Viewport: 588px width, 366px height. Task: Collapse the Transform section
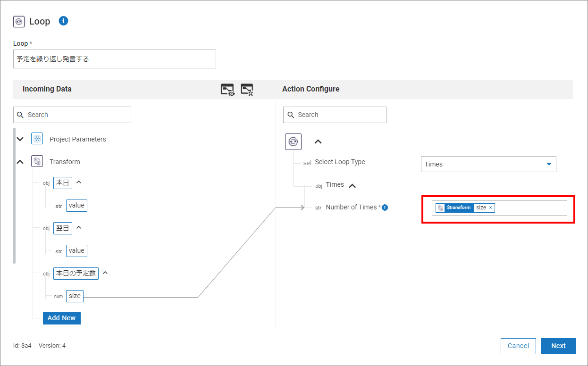[20, 162]
